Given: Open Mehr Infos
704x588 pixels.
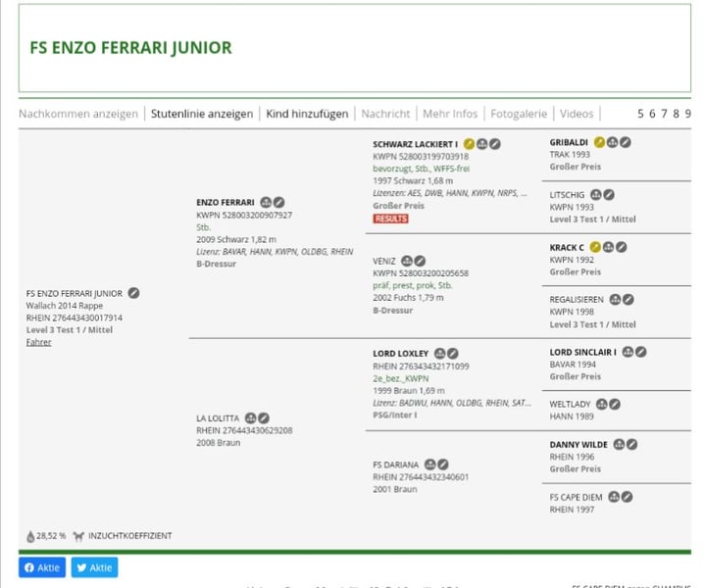Looking at the screenshot, I should pos(450,114).
